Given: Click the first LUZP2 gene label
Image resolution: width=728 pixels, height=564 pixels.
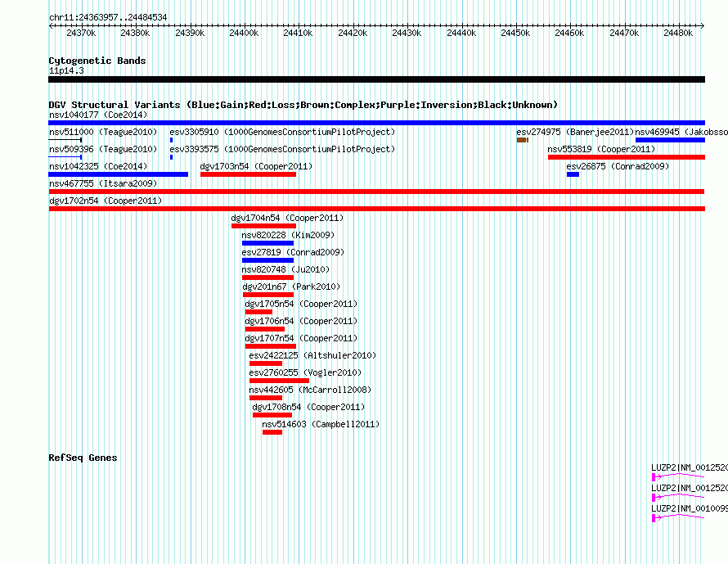Looking at the screenshot, I should pyautogui.click(x=689, y=468).
